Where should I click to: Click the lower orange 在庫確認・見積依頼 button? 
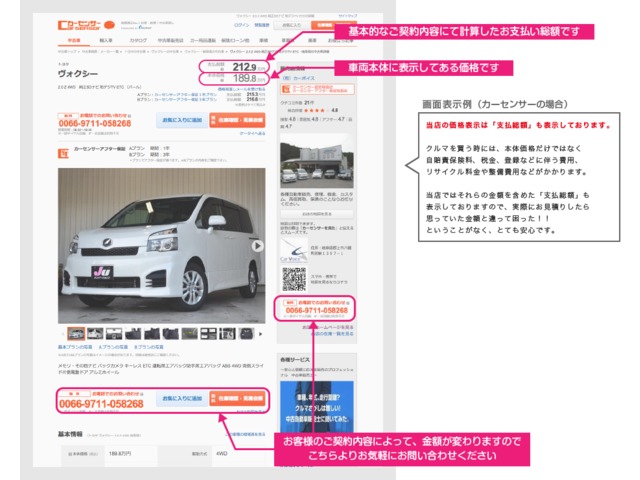coord(237,398)
